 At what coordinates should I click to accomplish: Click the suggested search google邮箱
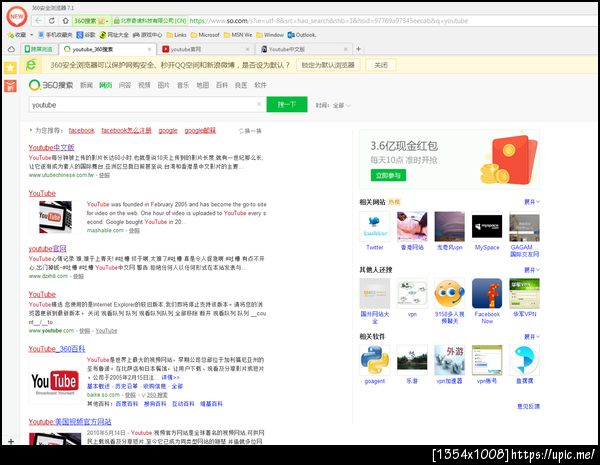[200, 131]
